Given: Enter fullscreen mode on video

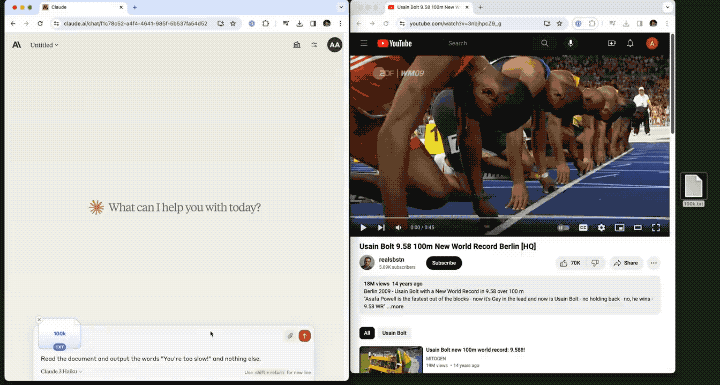Looking at the screenshot, I should tap(656, 227).
